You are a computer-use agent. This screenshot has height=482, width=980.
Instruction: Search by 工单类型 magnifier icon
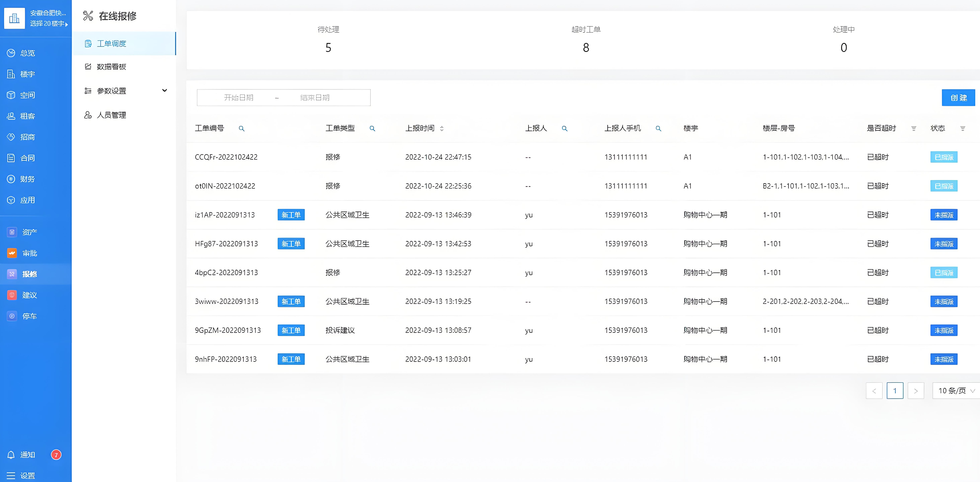click(x=373, y=129)
